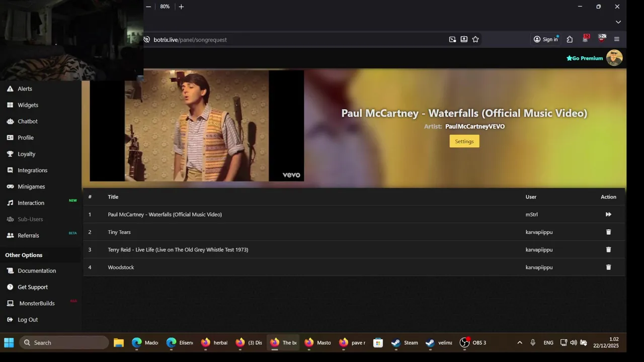Screen dimensions: 644x362
Task: Switch to the Steam taskbar app
Action: [406, 343]
